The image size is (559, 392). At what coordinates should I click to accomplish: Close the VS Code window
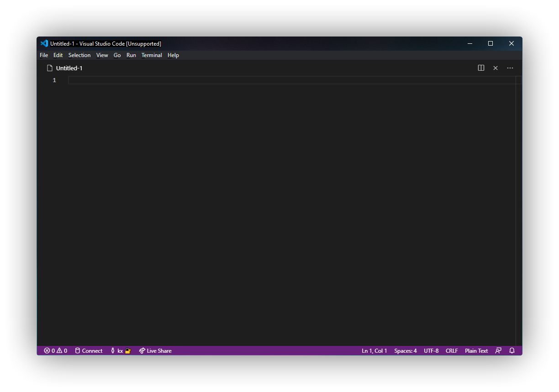tap(512, 43)
